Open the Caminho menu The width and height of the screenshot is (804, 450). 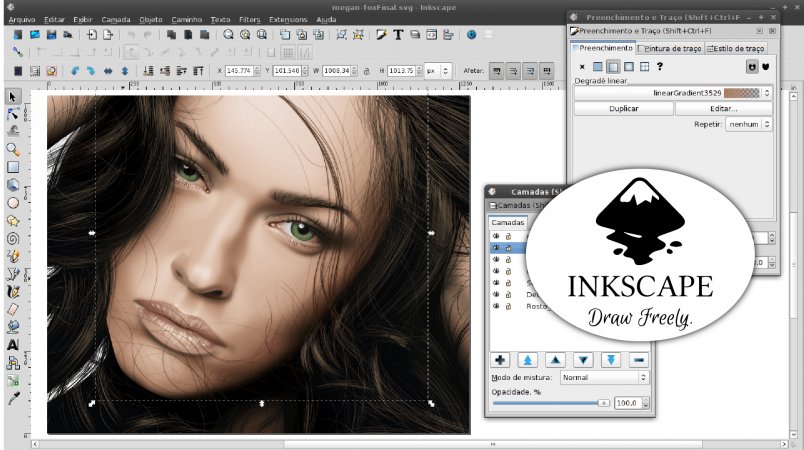pos(187,19)
